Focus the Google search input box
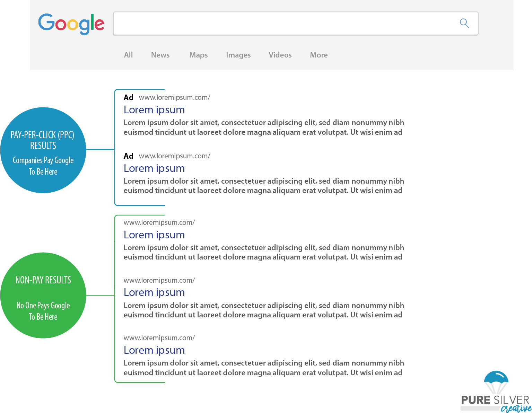 click(x=284, y=24)
